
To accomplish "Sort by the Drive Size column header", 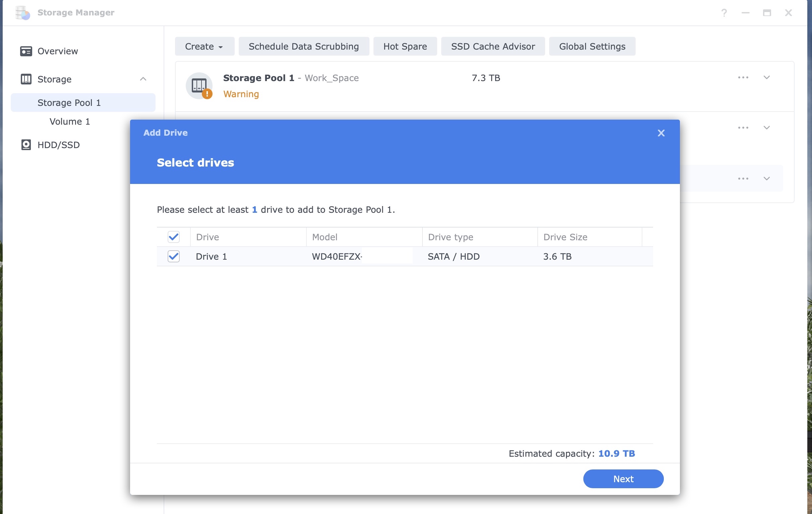I will pyautogui.click(x=565, y=237).
